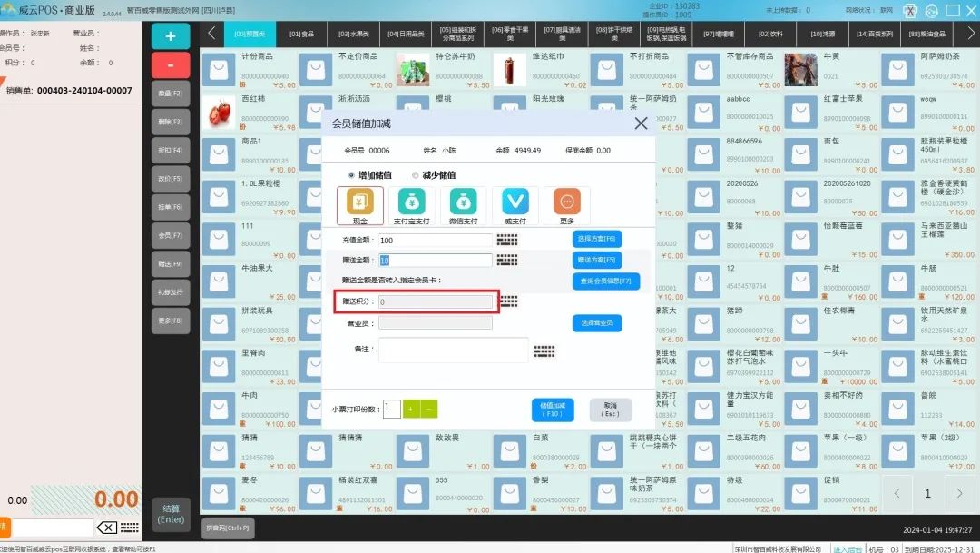Switch to [02]饮料 category tab
980x553 pixels.
point(772,35)
